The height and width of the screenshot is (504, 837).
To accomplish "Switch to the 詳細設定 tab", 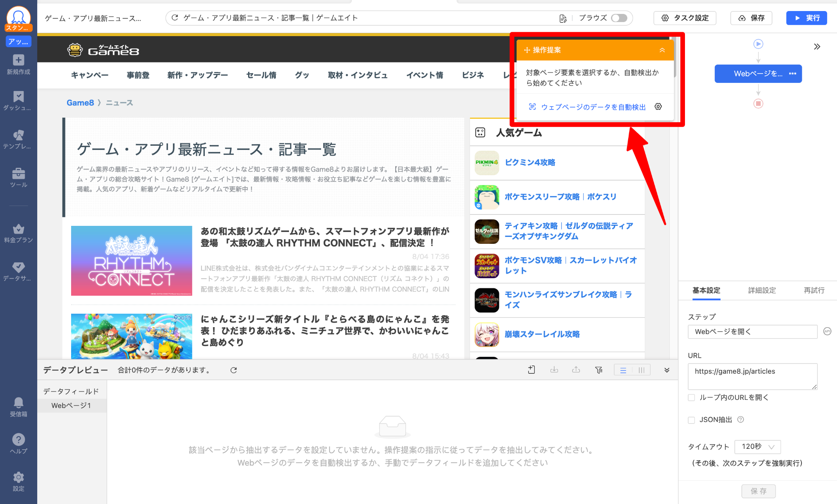I will [762, 290].
